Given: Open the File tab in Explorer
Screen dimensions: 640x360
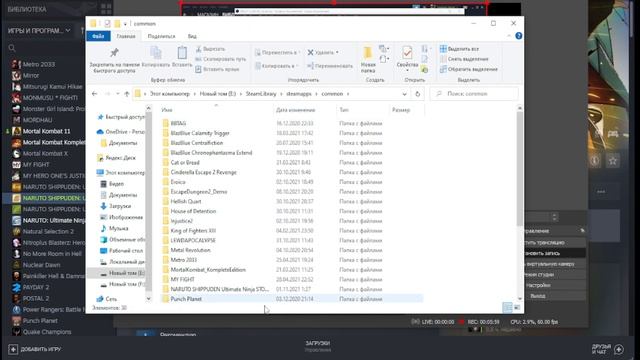Looking at the screenshot, I should pos(98,36).
